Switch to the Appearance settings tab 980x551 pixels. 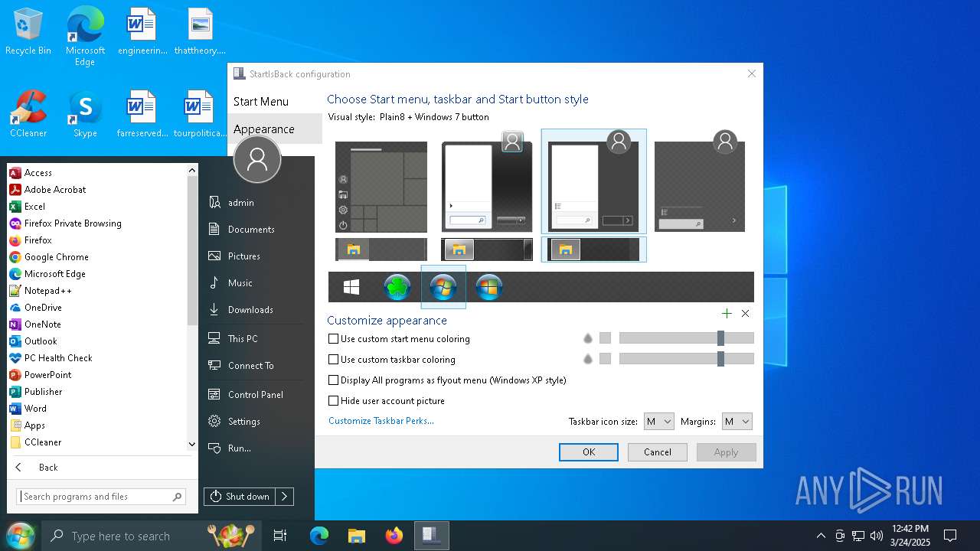[275, 129]
